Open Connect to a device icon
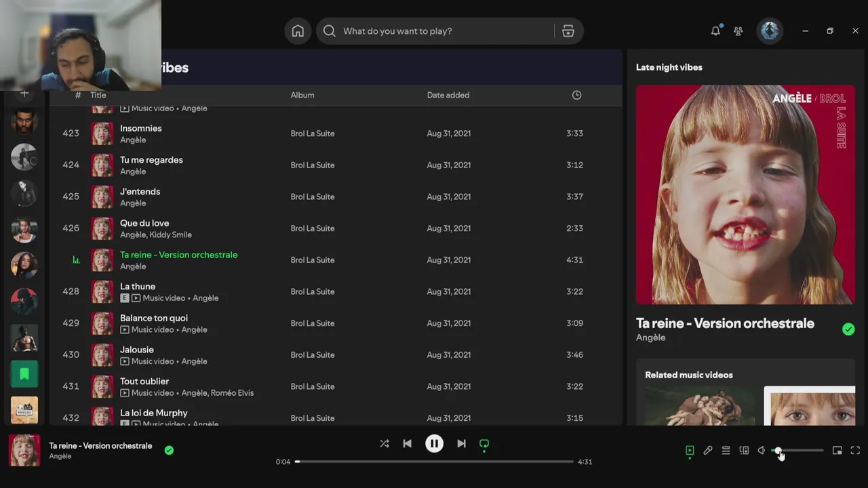The height and width of the screenshot is (488, 868). [744, 451]
